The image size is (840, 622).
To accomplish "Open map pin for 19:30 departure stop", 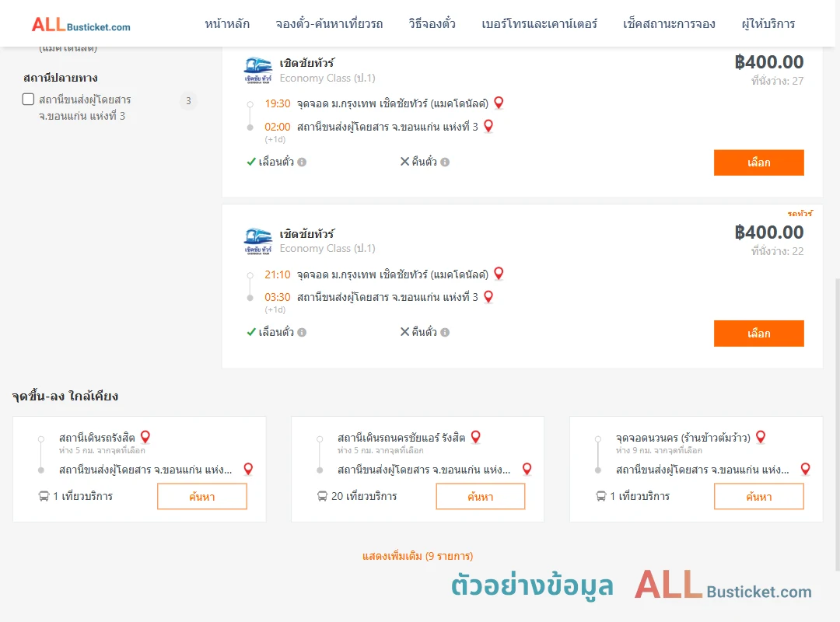I will click(499, 103).
